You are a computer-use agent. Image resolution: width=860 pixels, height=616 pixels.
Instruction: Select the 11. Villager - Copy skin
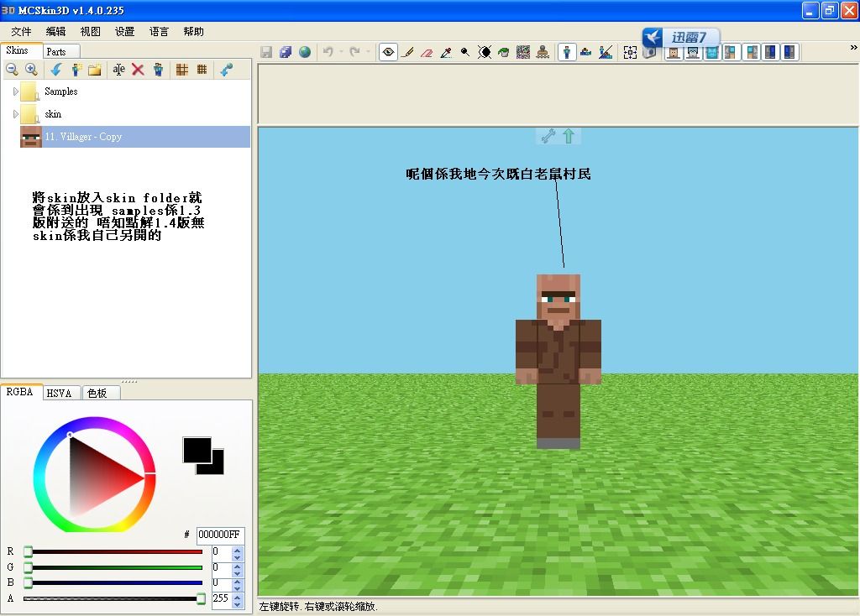(83, 137)
